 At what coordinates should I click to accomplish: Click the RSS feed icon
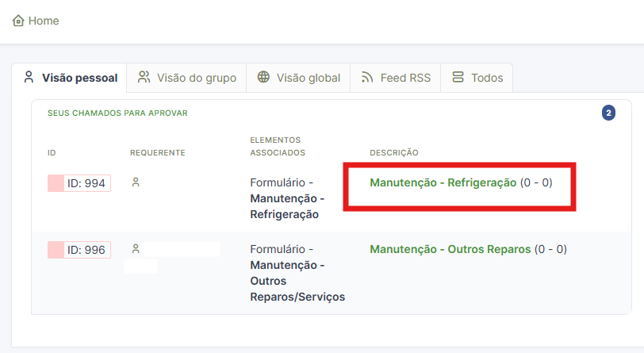pyautogui.click(x=367, y=77)
